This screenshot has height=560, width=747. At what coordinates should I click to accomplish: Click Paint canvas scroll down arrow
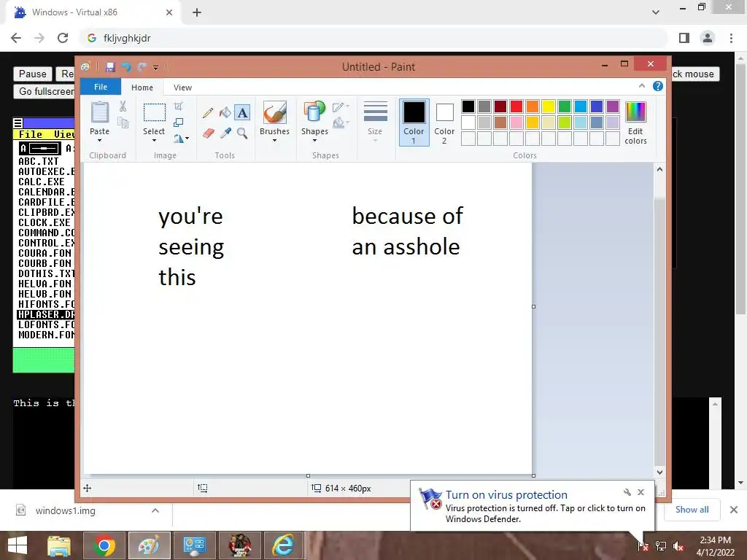click(659, 472)
